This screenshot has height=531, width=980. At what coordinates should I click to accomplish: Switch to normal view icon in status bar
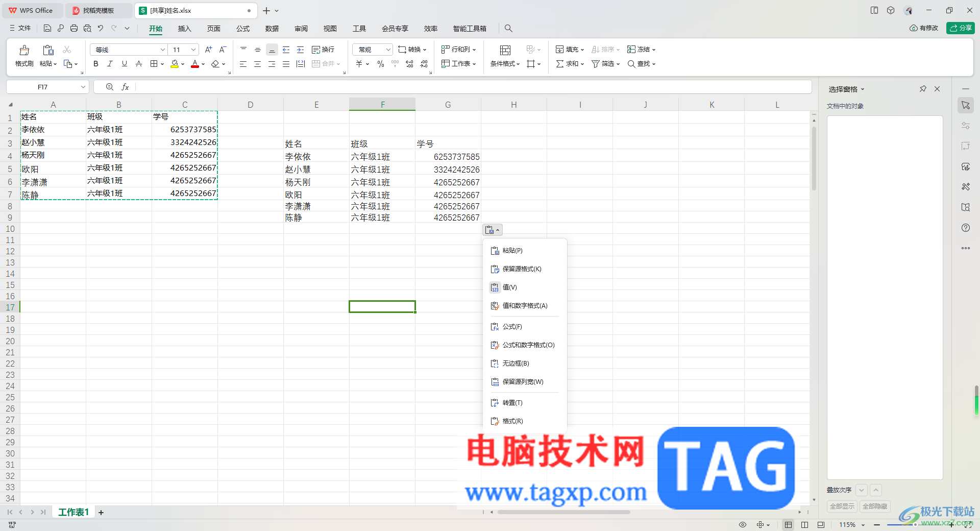click(789, 524)
